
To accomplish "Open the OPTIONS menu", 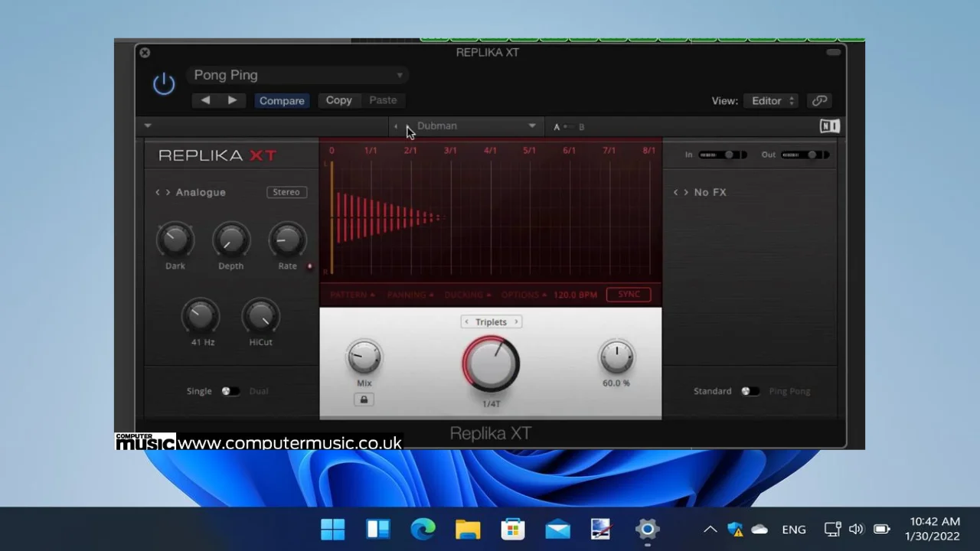I will [x=524, y=295].
